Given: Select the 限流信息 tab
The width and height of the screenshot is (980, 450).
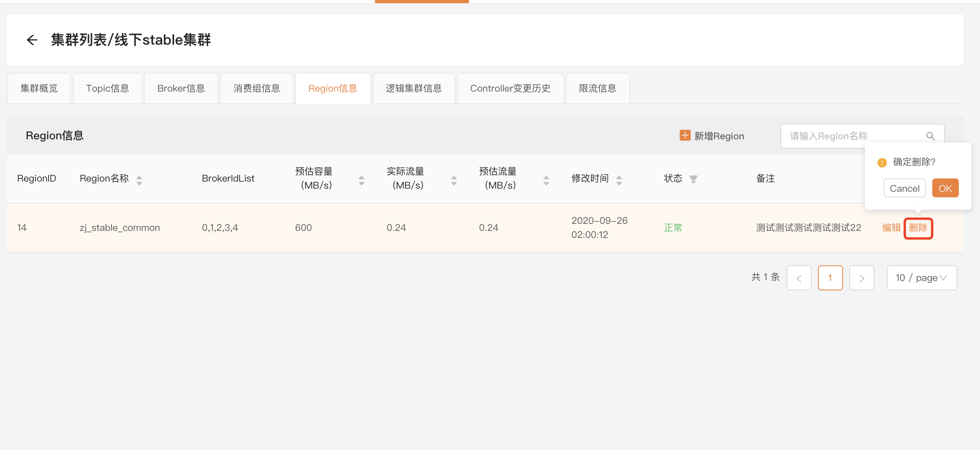Looking at the screenshot, I should coord(598,88).
